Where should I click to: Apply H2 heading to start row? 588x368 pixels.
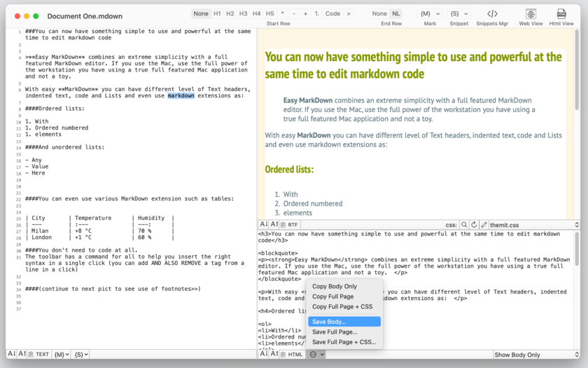pyautogui.click(x=230, y=13)
